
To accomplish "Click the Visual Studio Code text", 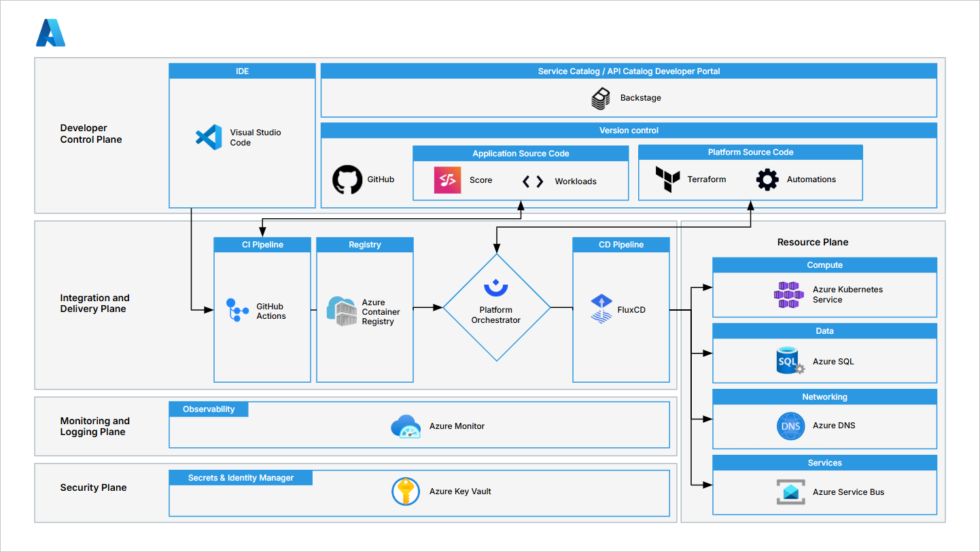I will tap(255, 137).
